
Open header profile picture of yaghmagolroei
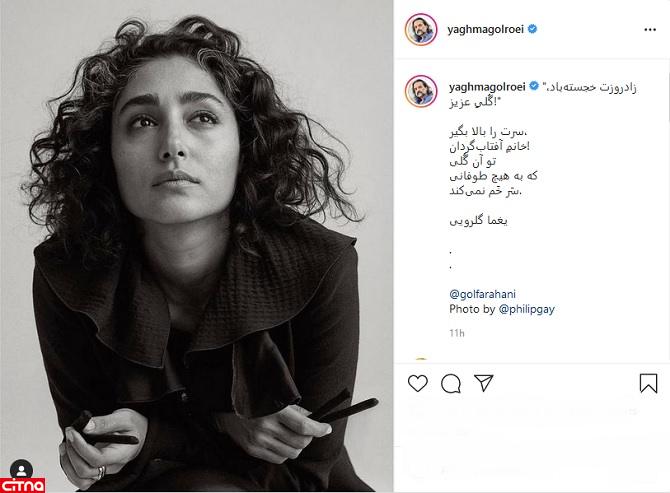[421, 29]
